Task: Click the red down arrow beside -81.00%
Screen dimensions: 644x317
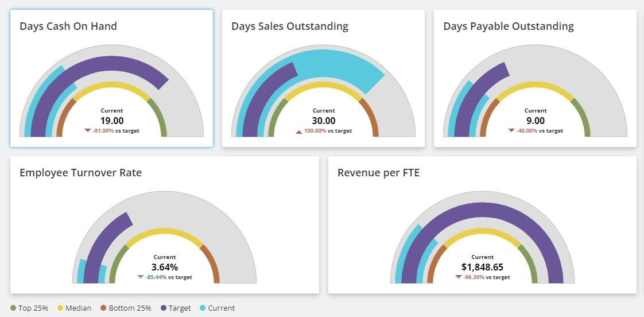Action: click(x=87, y=130)
